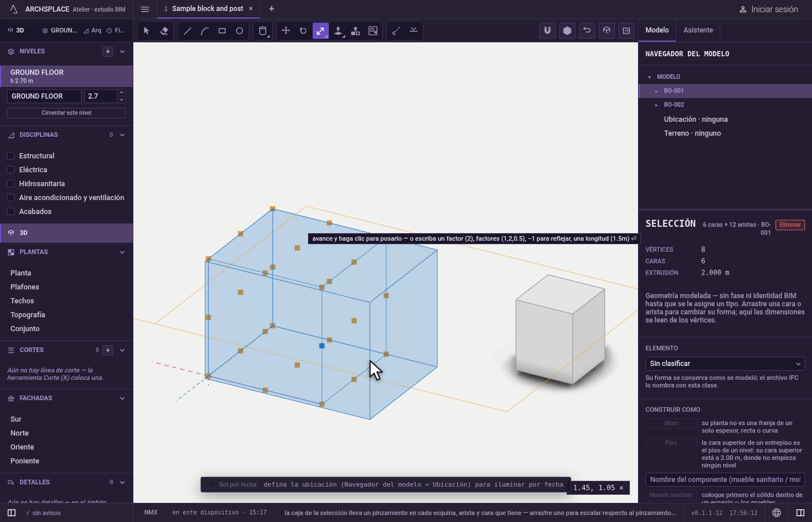The width and height of the screenshot is (812, 522).
Task: Expand the BO-002 tree node
Action: pyautogui.click(x=657, y=105)
